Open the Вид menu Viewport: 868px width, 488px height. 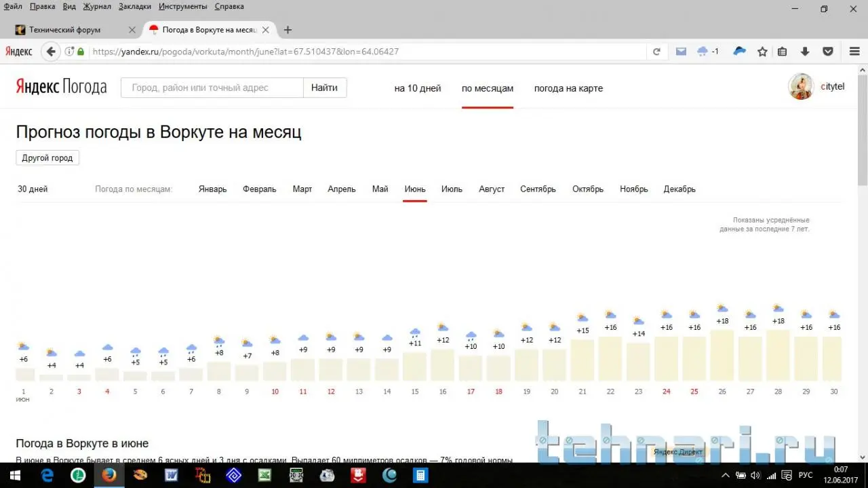point(69,6)
